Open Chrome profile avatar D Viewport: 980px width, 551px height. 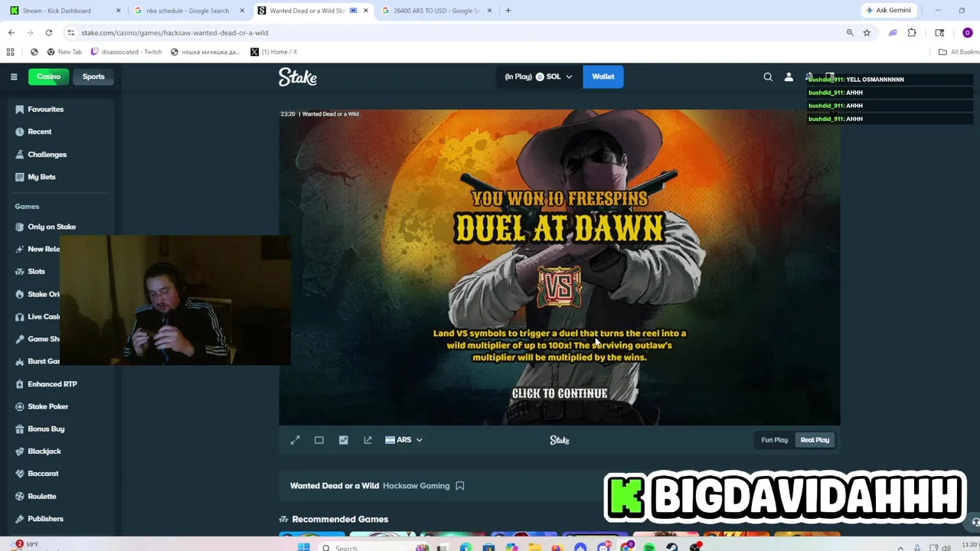[x=968, y=33]
